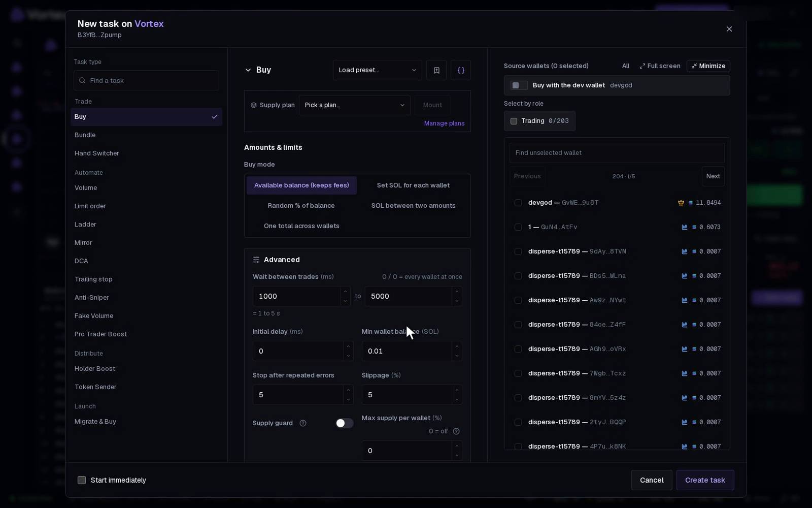Click the Create task button
The width and height of the screenshot is (812, 508).
[x=705, y=480]
